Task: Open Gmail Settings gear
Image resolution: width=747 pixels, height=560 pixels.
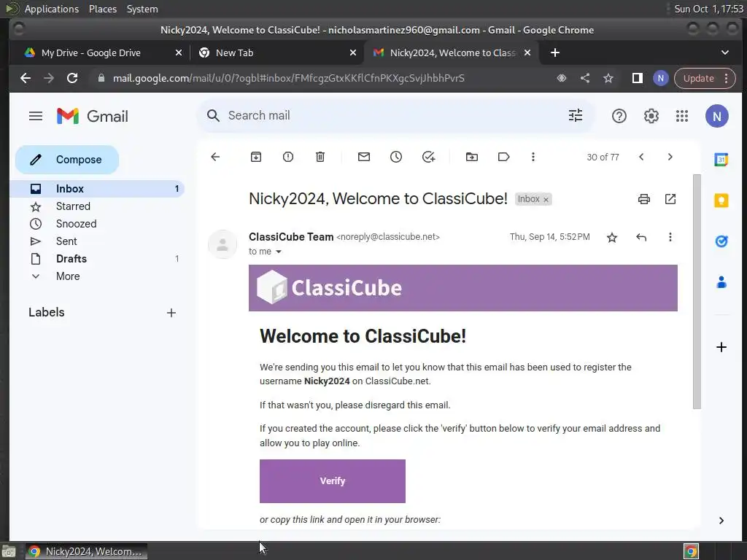Action: click(x=651, y=116)
